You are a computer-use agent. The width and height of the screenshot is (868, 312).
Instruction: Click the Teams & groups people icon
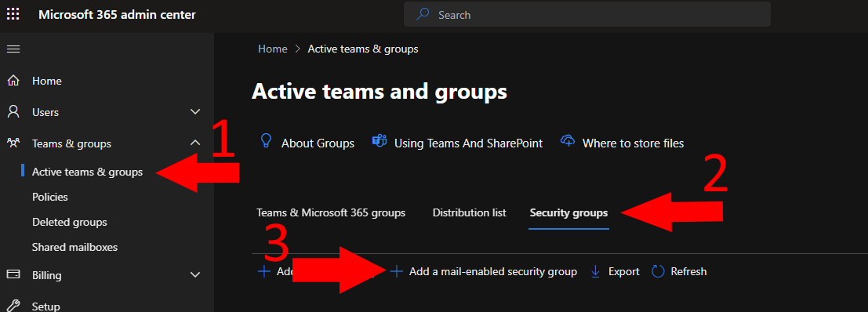tap(13, 143)
